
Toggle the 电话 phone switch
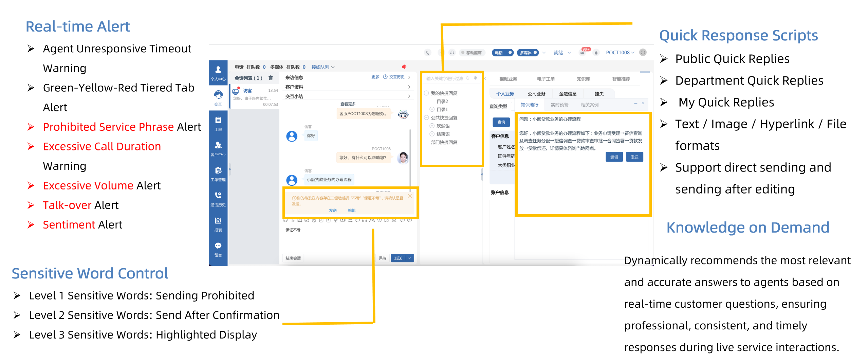pos(503,53)
